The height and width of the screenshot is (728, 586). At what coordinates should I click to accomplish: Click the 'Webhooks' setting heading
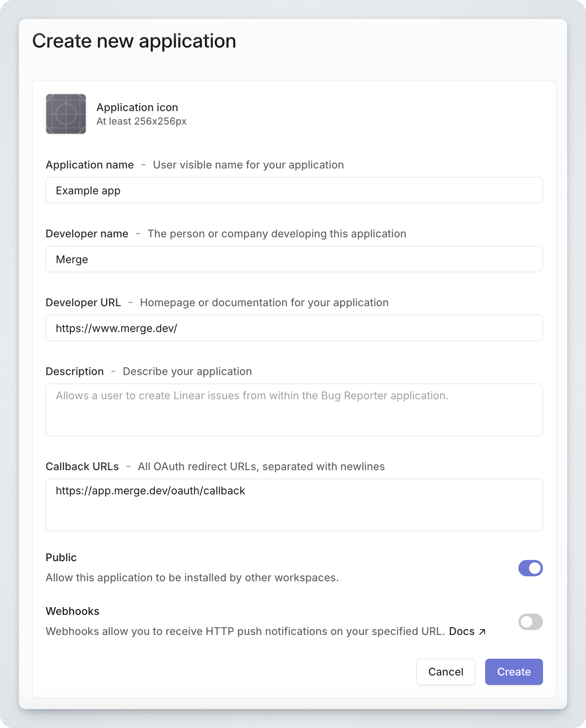[73, 611]
